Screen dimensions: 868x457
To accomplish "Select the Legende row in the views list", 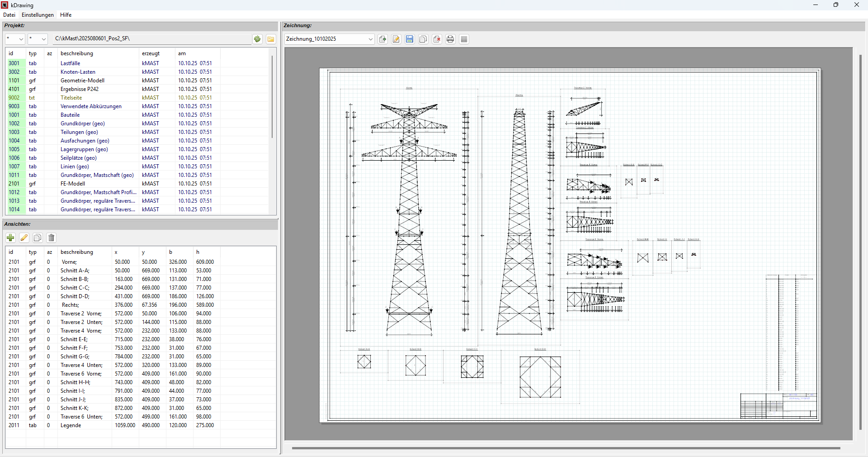I will (71, 425).
